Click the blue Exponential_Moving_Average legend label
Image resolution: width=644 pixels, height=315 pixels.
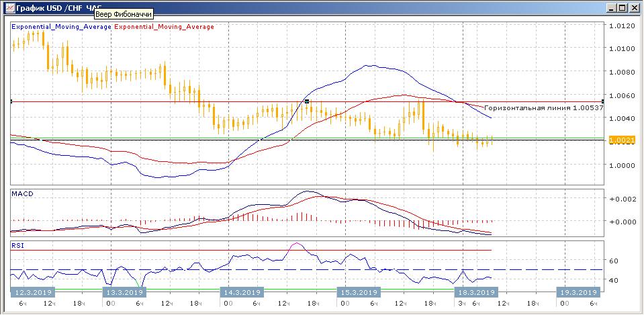pyautogui.click(x=62, y=27)
